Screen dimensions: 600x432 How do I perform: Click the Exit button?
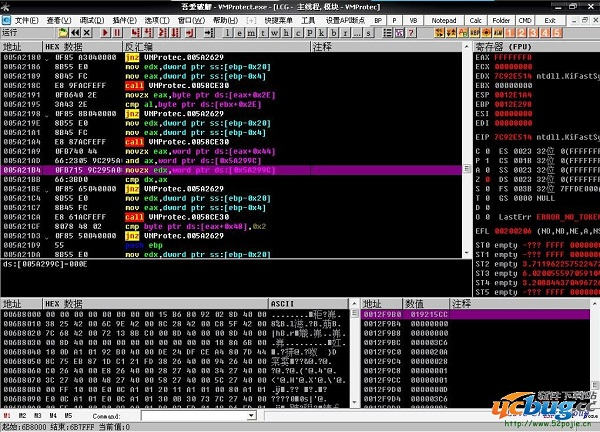click(x=550, y=20)
